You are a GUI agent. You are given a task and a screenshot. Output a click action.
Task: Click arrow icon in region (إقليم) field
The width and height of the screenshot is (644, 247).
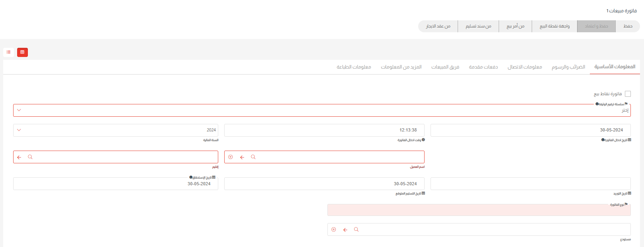(19, 157)
